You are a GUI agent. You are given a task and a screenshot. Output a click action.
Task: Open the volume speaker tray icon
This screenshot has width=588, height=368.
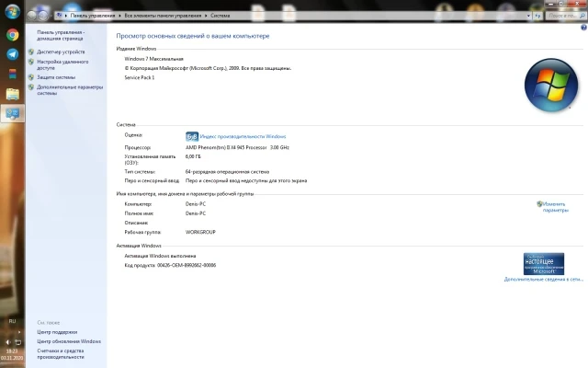point(8,342)
